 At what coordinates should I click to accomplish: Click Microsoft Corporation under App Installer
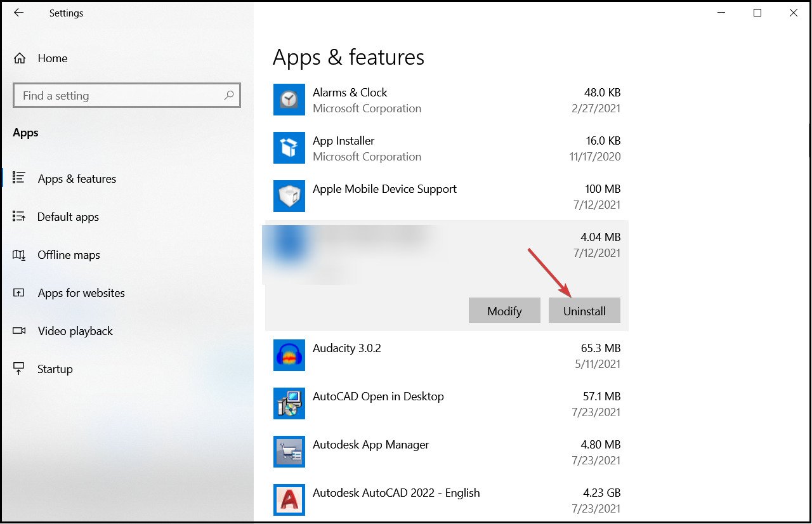click(367, 157)
